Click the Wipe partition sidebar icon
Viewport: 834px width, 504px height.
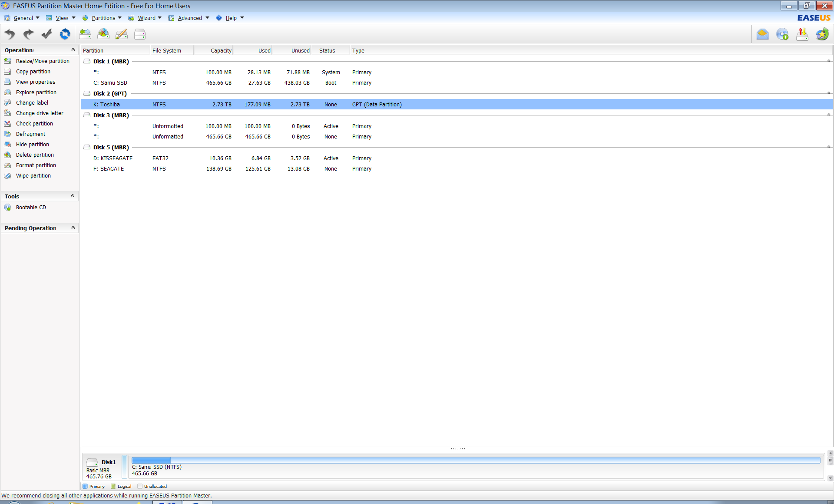click(x=7, y=175)
